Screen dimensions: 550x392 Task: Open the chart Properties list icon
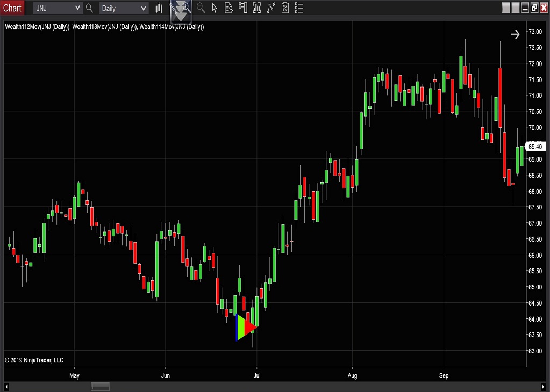(299, 8)
